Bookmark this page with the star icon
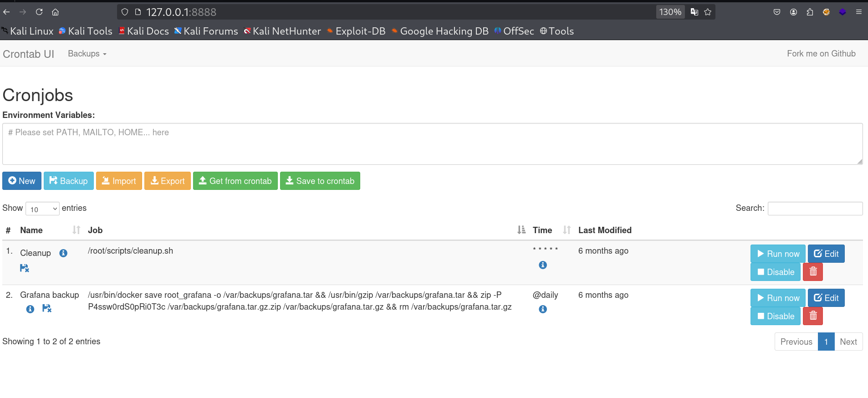The height and width of the screenshot is (398, 868). pos(708,12)
